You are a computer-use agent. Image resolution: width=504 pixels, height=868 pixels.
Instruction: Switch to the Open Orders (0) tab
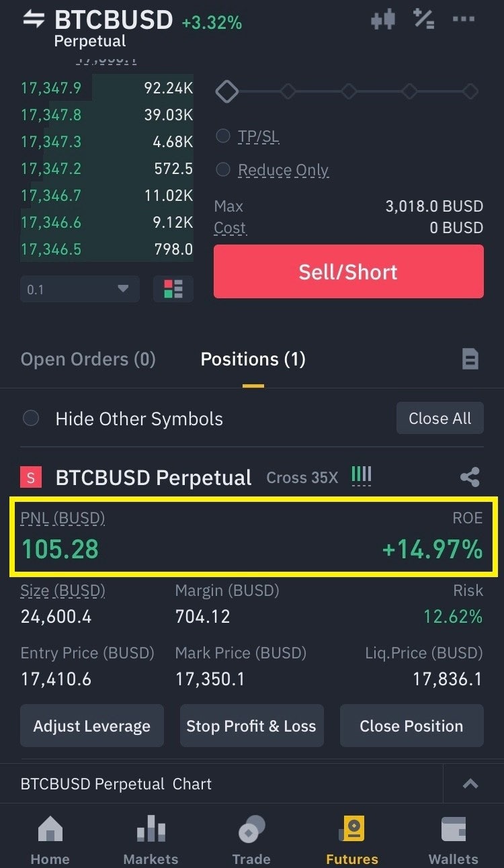[x=88, y=359]
